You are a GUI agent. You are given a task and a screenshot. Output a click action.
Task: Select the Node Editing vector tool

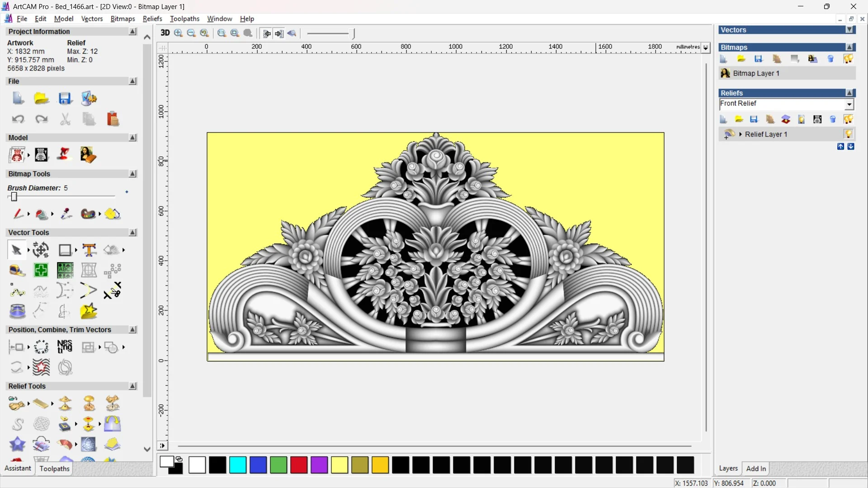tap(17, 291)
